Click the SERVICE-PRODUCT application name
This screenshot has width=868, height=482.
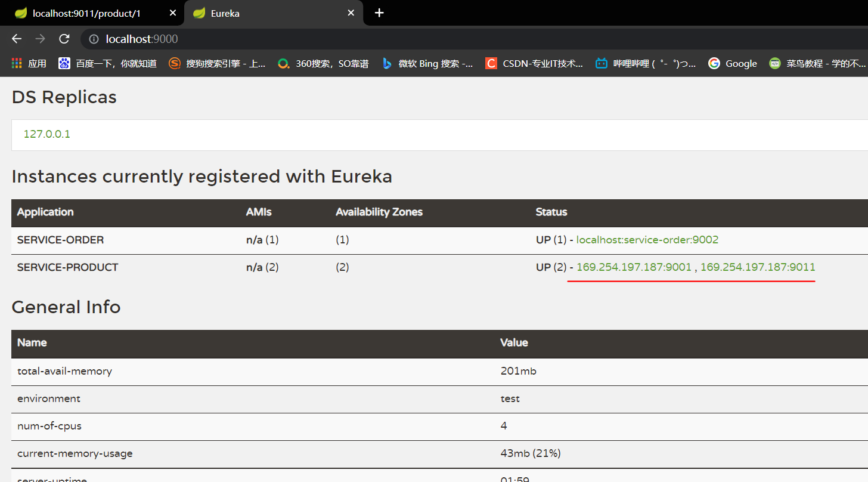point(67,267)
